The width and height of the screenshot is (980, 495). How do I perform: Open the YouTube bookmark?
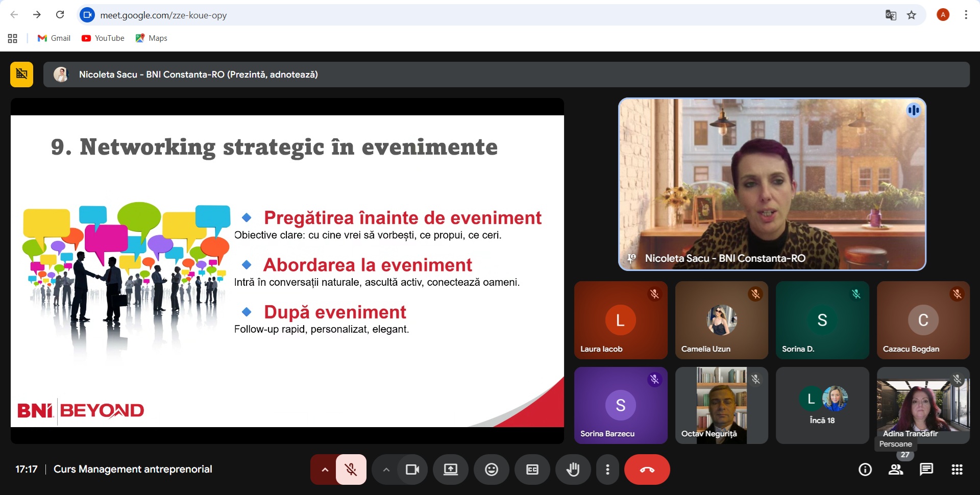point(103,38)
